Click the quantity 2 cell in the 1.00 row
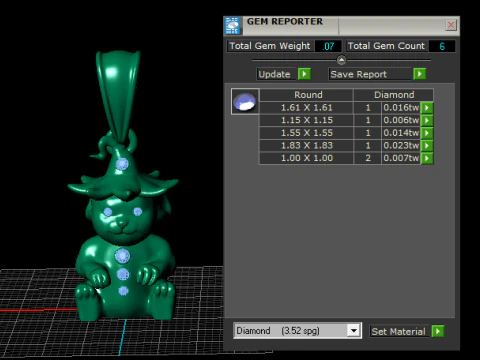Viewport: 480px width, 360px height. tap(368, 158)
